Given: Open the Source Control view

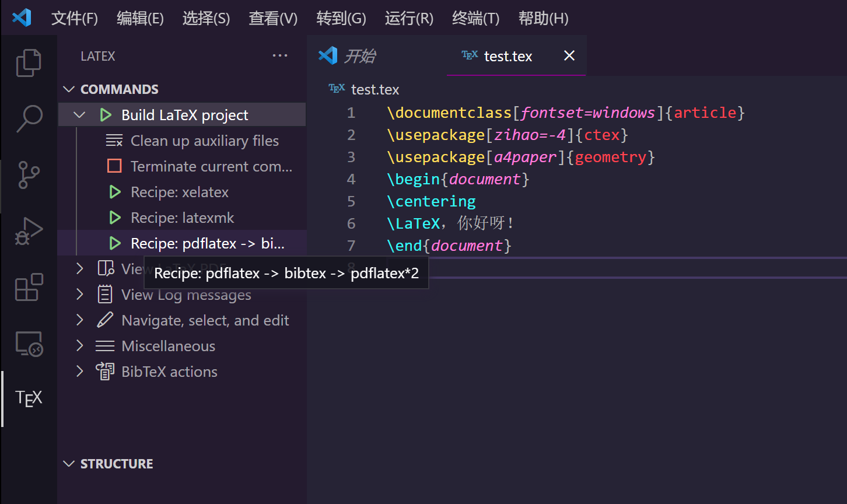Looking at the screenshot, I should pos(29,175).
